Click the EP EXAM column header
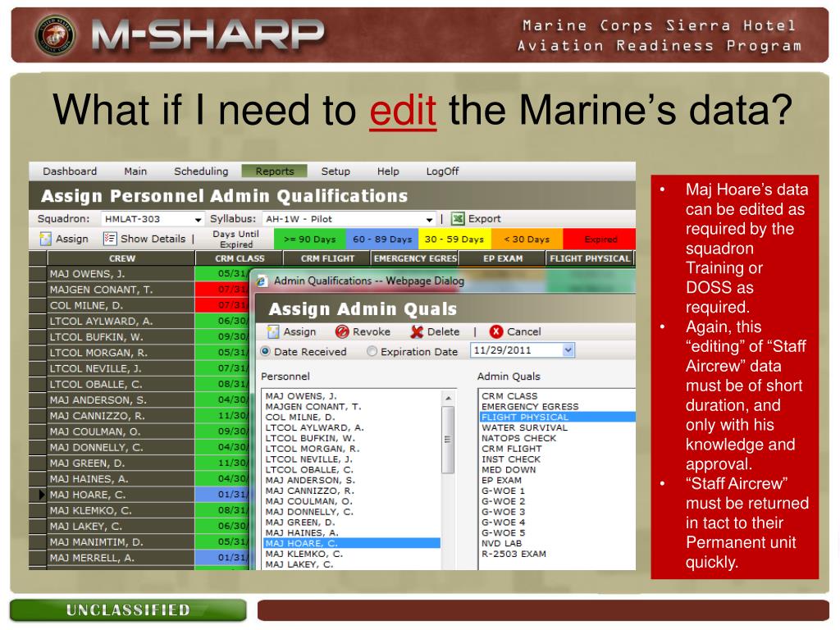 click(503, 258)
